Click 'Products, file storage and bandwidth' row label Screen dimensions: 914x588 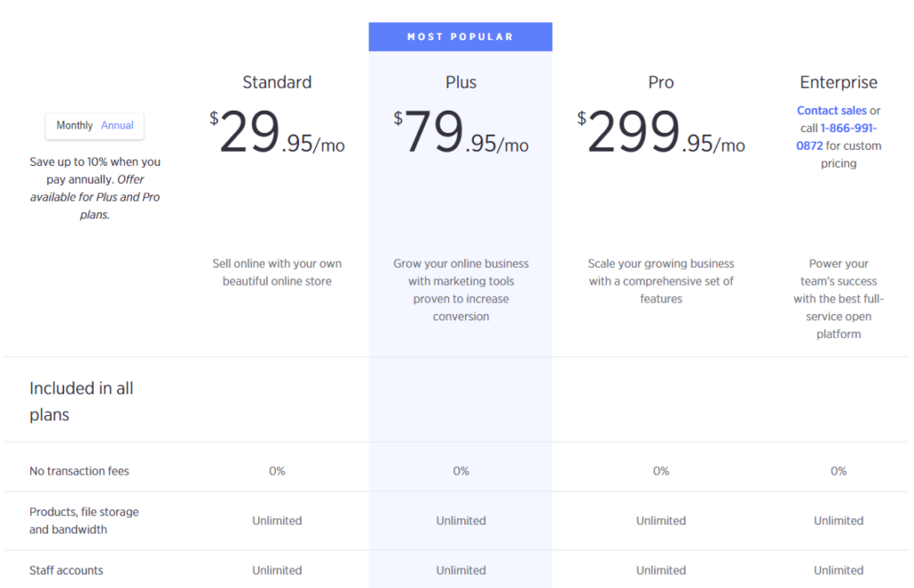[84, 520]
